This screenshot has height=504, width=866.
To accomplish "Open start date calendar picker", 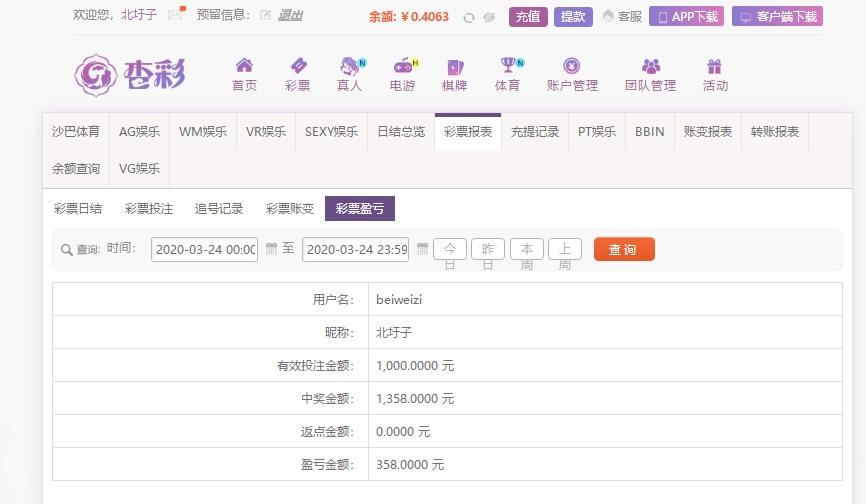I will [x=271, y=248].
